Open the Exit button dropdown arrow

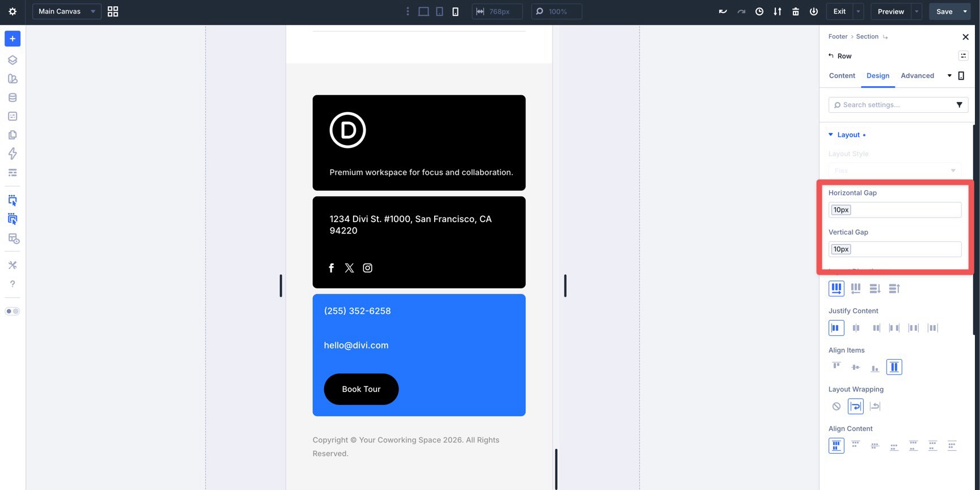(858, 11)
